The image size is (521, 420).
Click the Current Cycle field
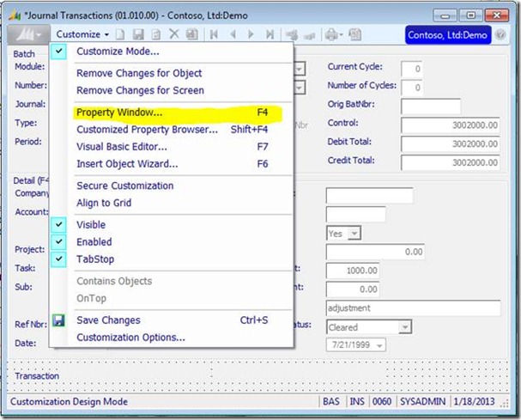click(x=412, y=70)
